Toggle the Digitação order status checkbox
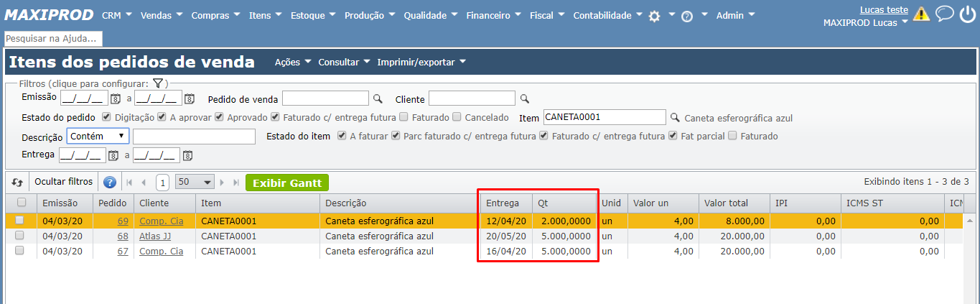Screen dimensions: 980x304 click(x=106, y=117)
